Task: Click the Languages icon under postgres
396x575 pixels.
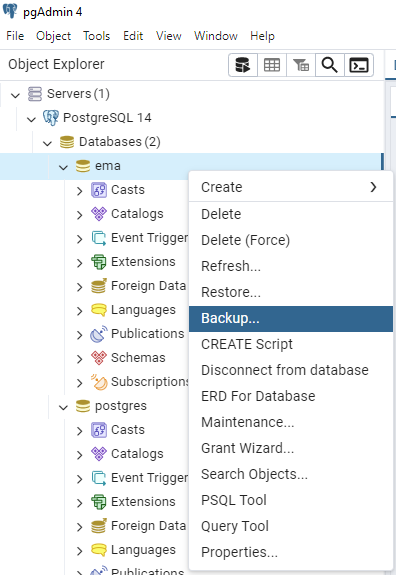Action: [x=99, y=550]
